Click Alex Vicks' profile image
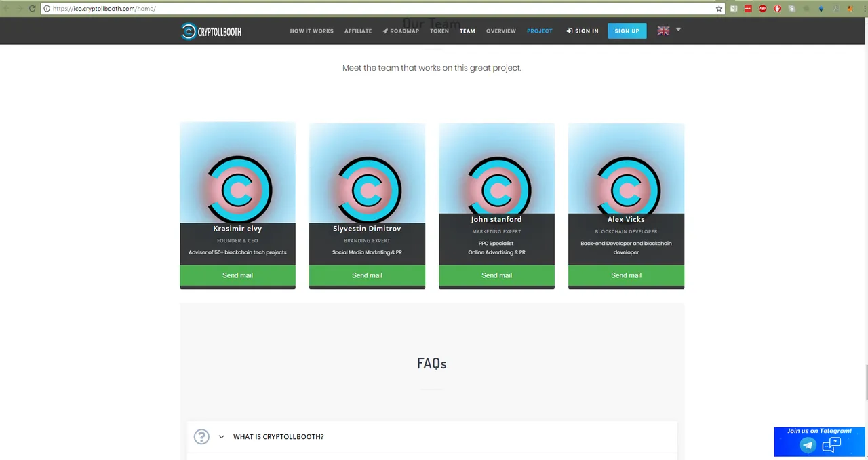 click(x=626, y=169)
